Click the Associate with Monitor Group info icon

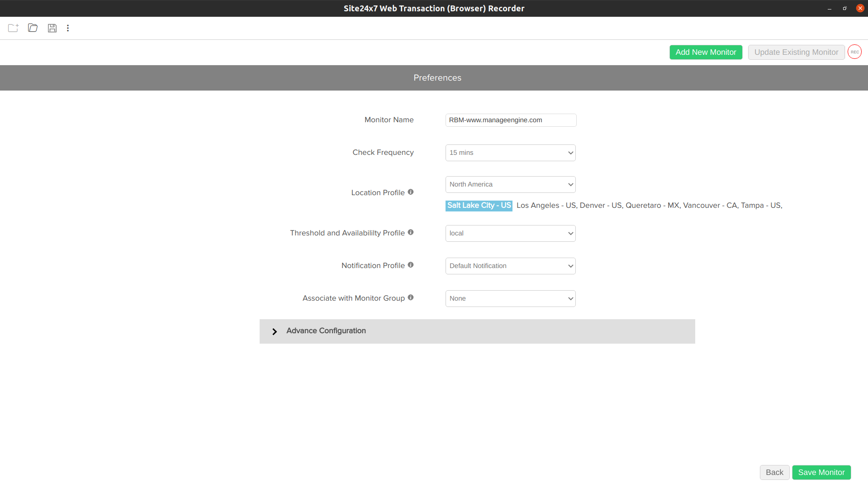(x=410, y=297)
